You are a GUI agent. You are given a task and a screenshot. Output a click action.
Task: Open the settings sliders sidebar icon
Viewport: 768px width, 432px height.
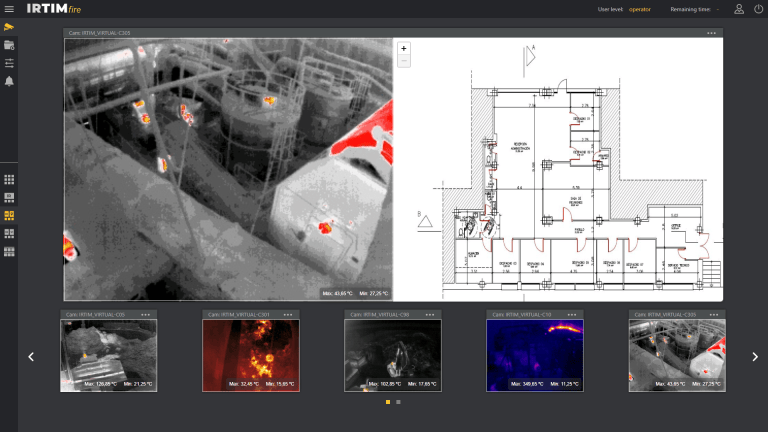coord(9,63)
